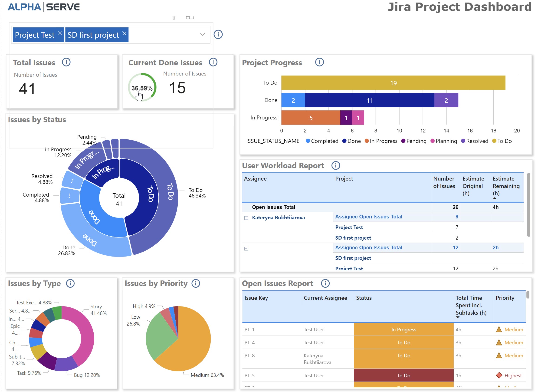Click the Done legend color dot
538x392 pixels.
tap(344, 141)
